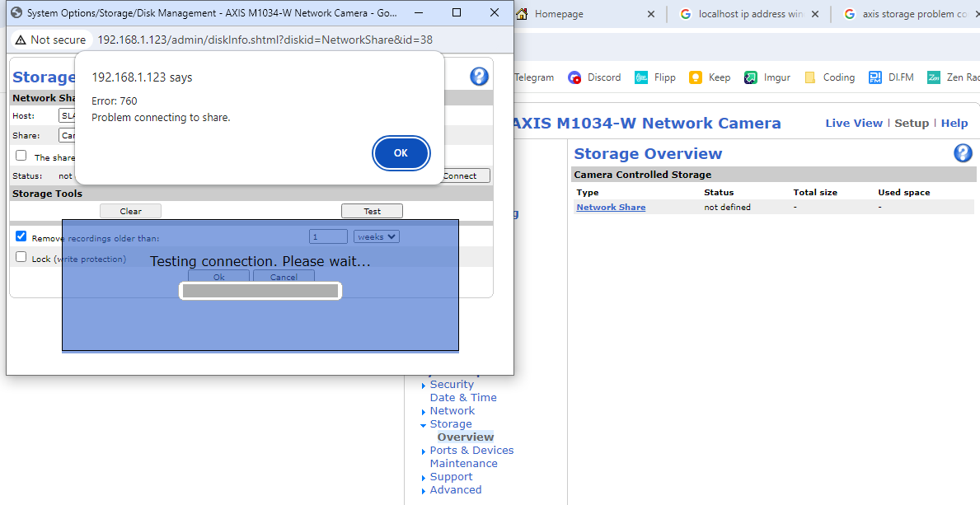Switch to axis storage problem search tab
Screen dimensions: 980x505
click(x=907, y=14)
